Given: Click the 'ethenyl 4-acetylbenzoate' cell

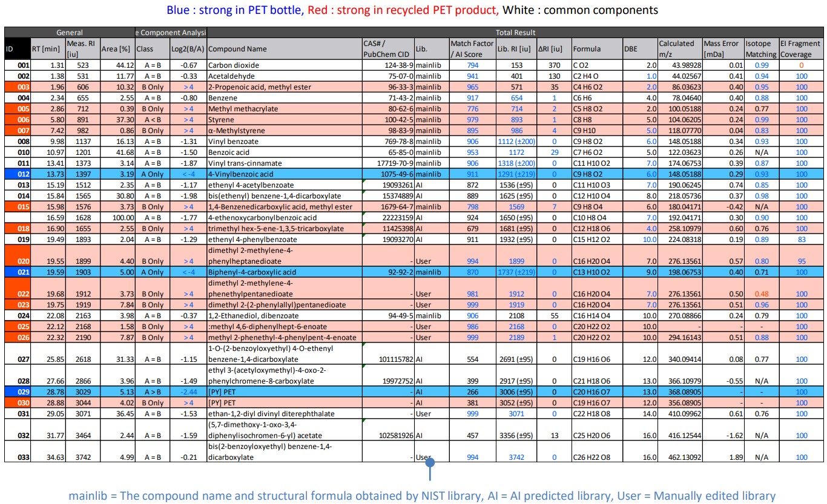Looking at the screenshot, I should (284, 185).
